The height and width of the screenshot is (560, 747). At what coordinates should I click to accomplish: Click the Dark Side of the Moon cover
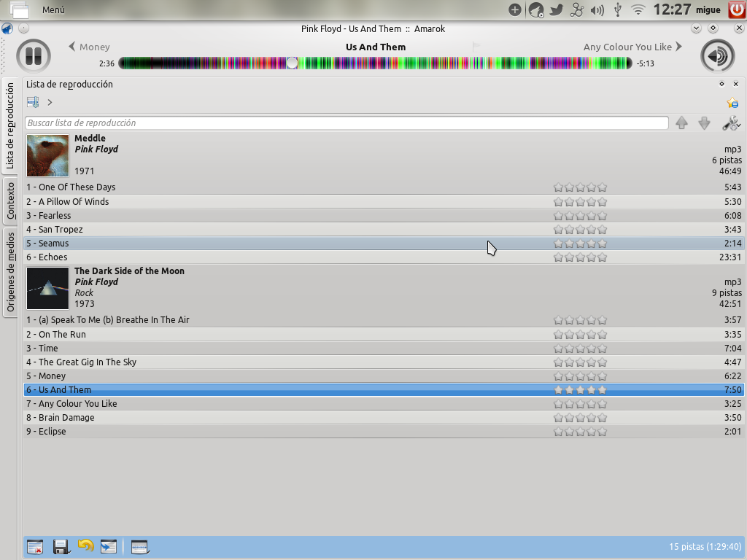[x=47, y=289]
